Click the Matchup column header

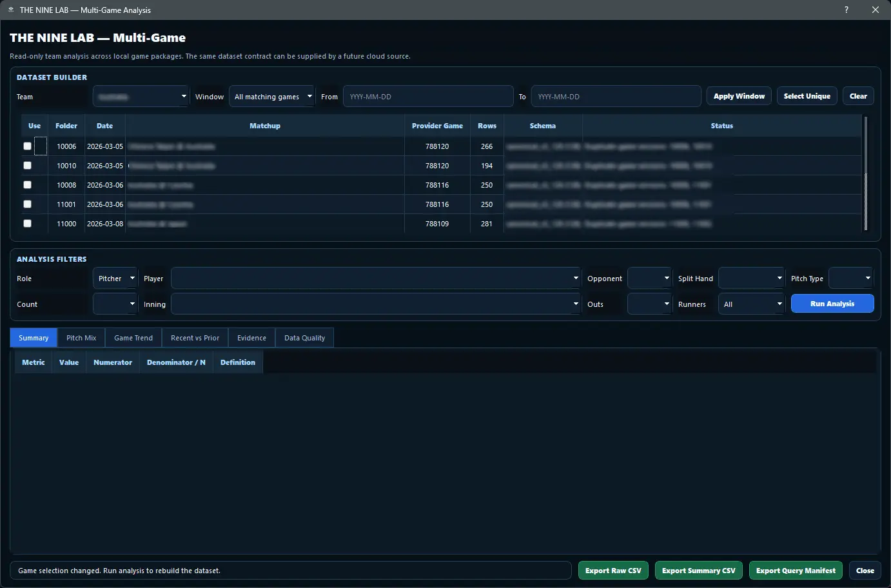tap(265, 126)
